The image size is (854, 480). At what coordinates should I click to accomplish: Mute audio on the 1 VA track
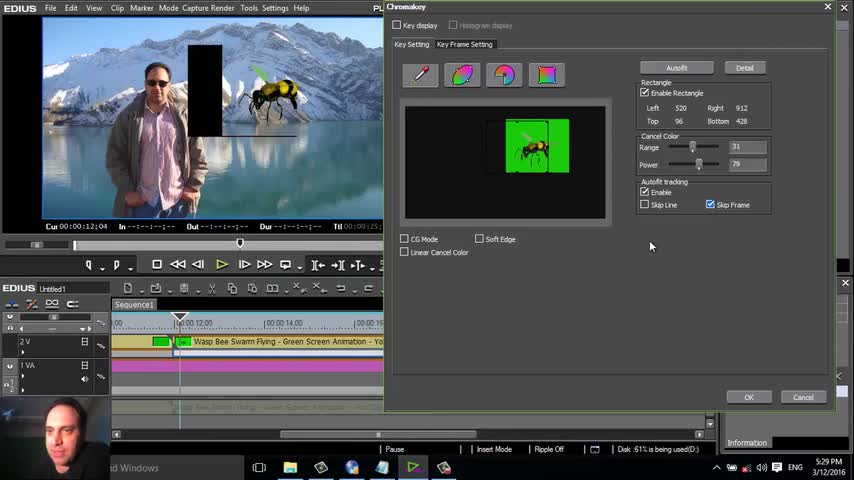[x=84, y=379]
